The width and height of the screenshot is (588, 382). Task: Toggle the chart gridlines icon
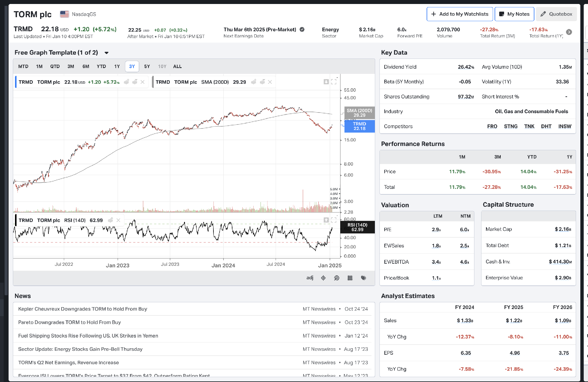coord(350,278)
